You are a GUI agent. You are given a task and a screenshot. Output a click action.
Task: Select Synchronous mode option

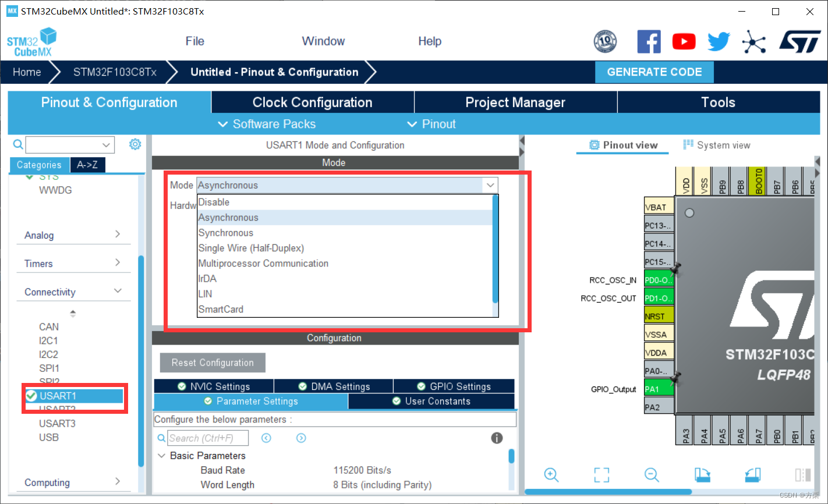345,233
